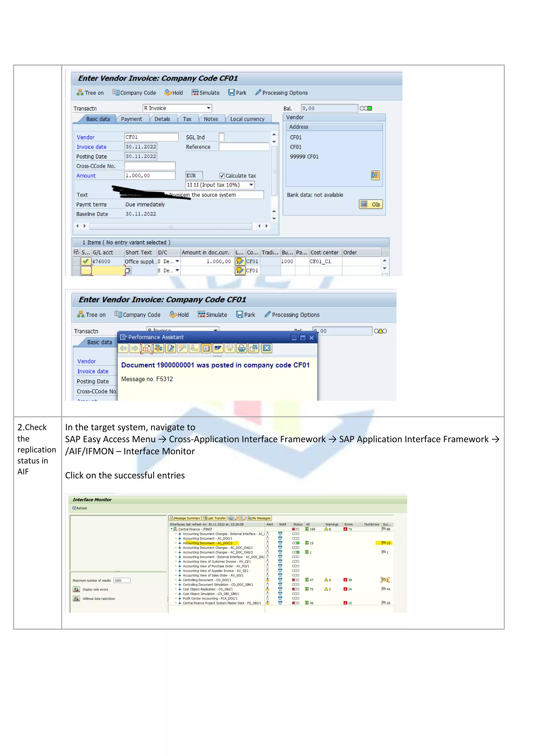
Task: Click long text pencil icon on 476000 row
Action: pos(240,261)
